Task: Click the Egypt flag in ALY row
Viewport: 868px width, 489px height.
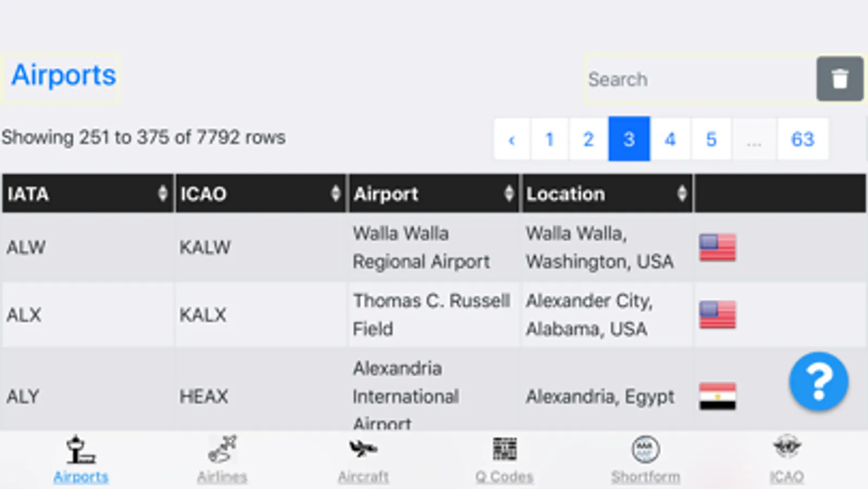Action: [717, 396]
